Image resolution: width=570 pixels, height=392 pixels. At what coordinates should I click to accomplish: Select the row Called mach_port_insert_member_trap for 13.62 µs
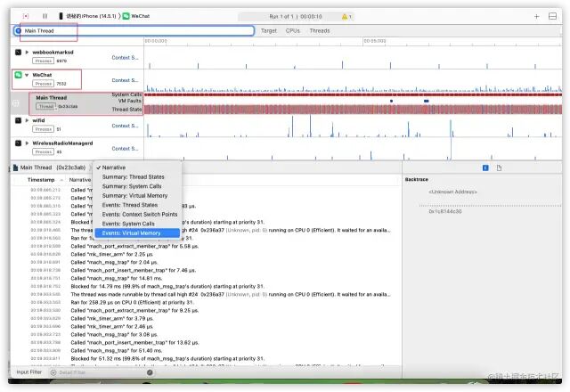[x=206, y=342]
